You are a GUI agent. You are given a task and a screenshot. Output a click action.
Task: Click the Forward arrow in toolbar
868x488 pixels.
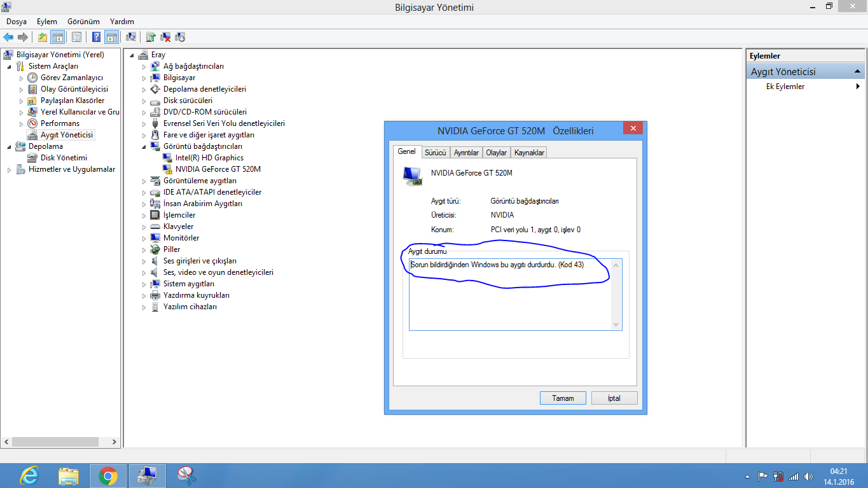[23, 37]
